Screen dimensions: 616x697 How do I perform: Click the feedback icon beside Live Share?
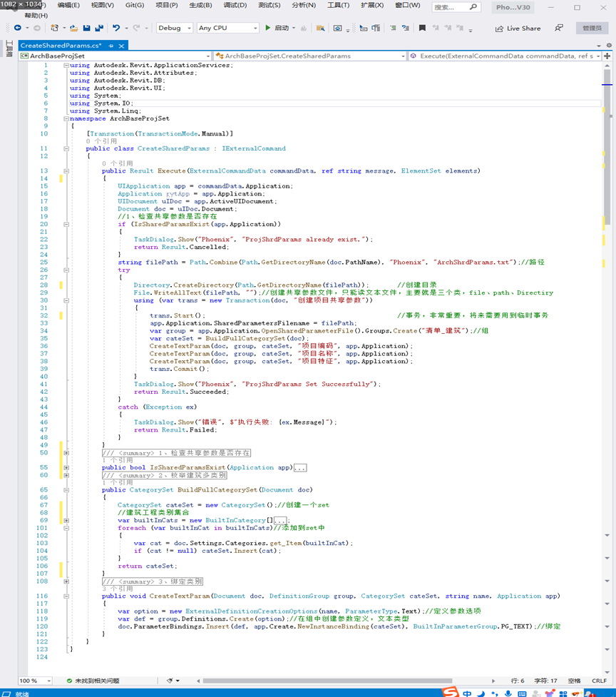click(x=559, y=29)
